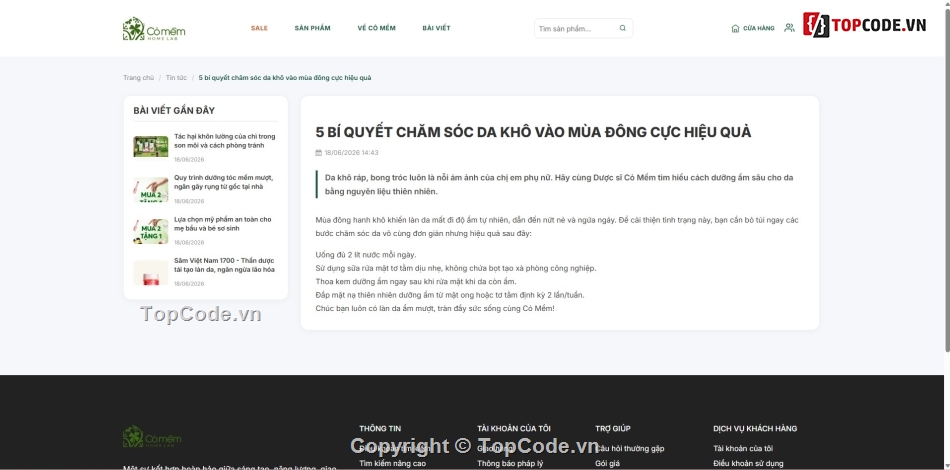The width and height of the screenshot is (950, 470).
Task: Click the footer heading TRỢ GIÚP
Action: 613,428
